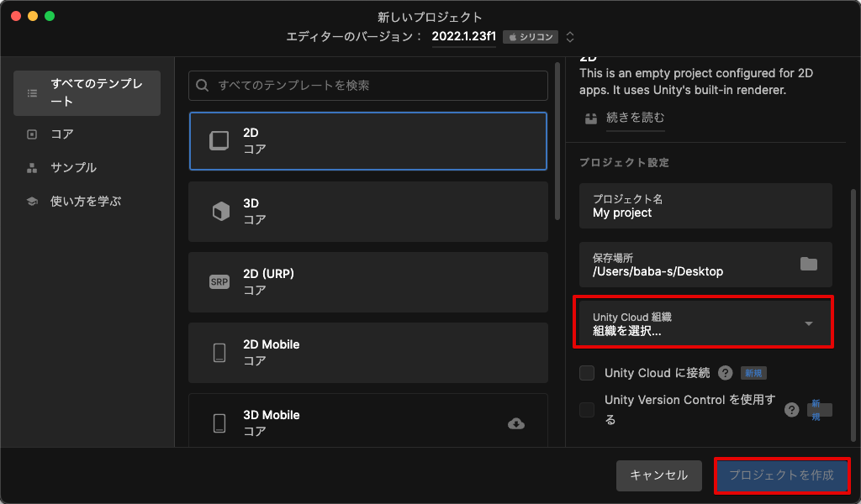Click the editor version up-down chevron

click(570, 37)
